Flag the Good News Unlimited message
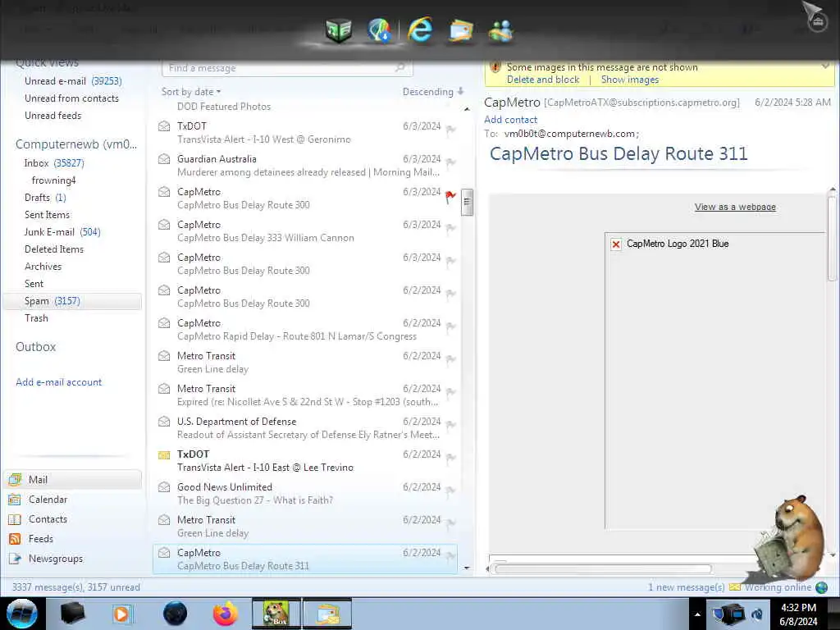This screenshot has height=630, width=840. [x=450, y=491]
